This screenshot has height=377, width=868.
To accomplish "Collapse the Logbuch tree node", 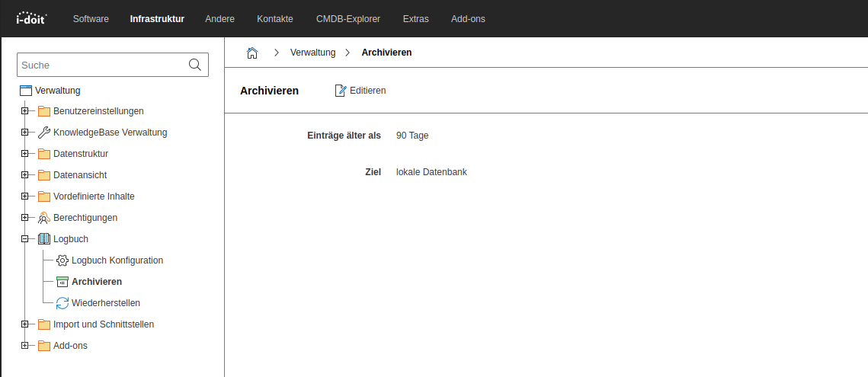I will pos(24,239).
